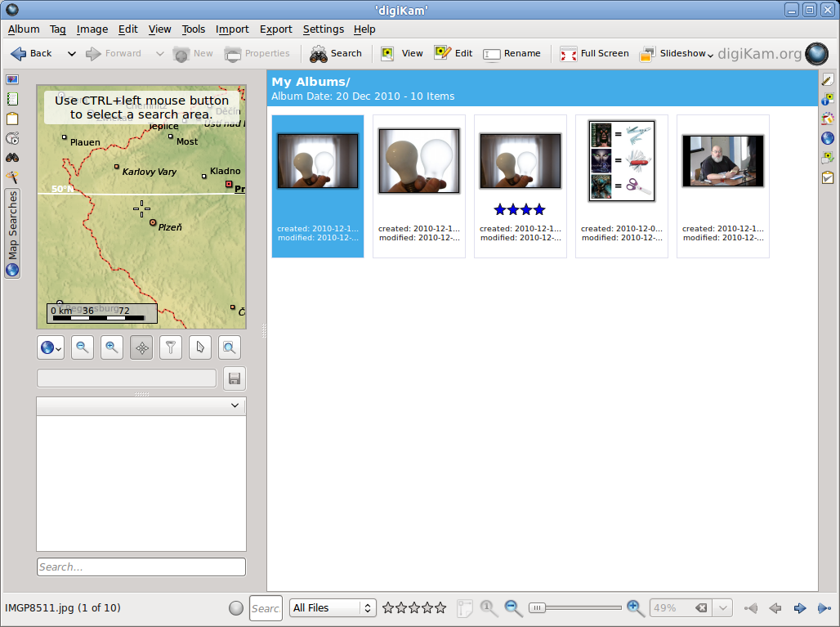Viewport: 840px width, 627px height.
Task: Toggle the map pan mode button
Action: pos(141,347)
